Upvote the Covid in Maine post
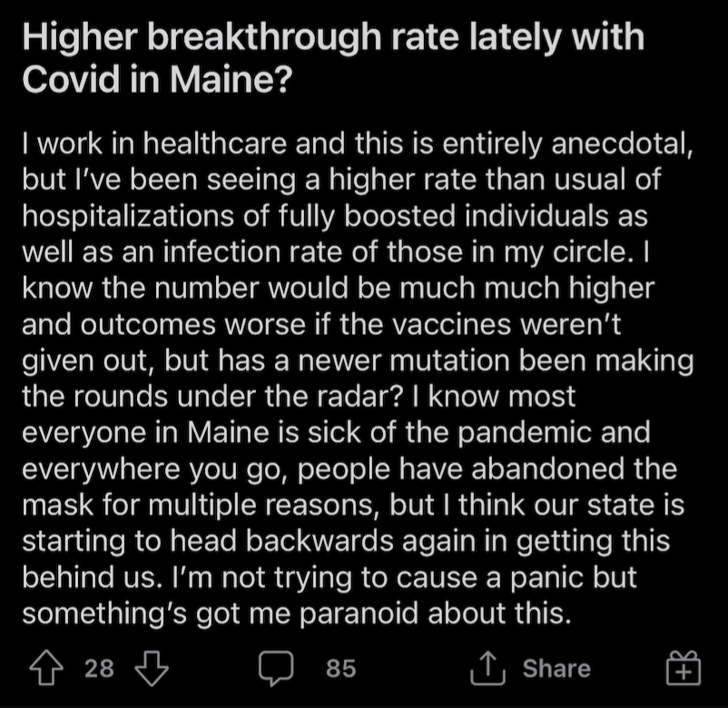 pos(46,668)
